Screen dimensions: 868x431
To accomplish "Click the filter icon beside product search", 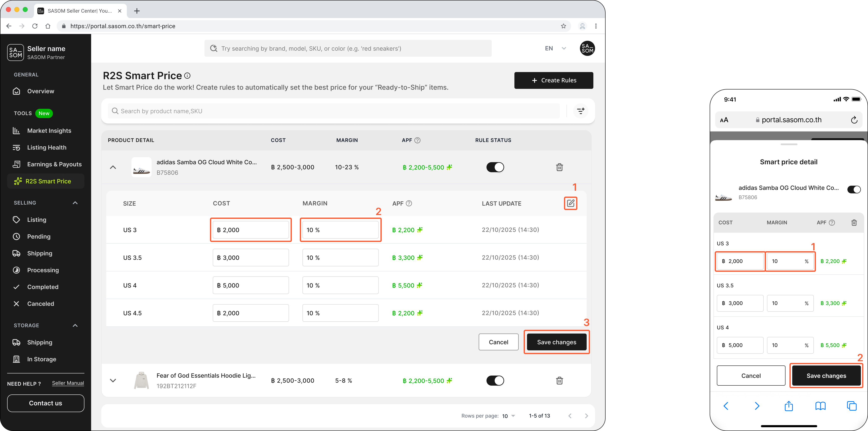I will (581, 111).
